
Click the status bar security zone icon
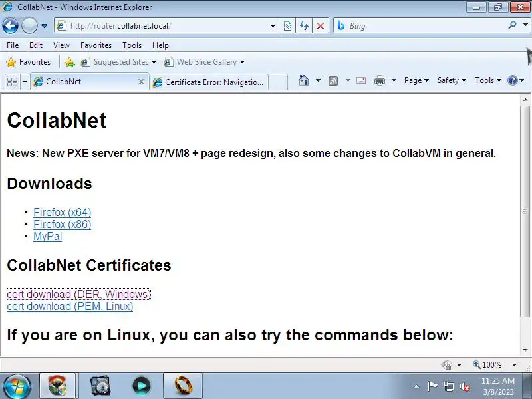[446, 365]
